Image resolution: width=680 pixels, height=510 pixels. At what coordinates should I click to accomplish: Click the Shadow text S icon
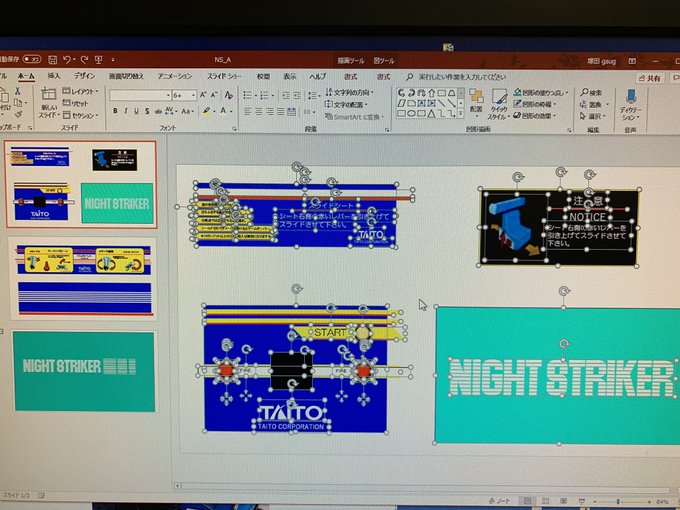click(x=147, y=111)
